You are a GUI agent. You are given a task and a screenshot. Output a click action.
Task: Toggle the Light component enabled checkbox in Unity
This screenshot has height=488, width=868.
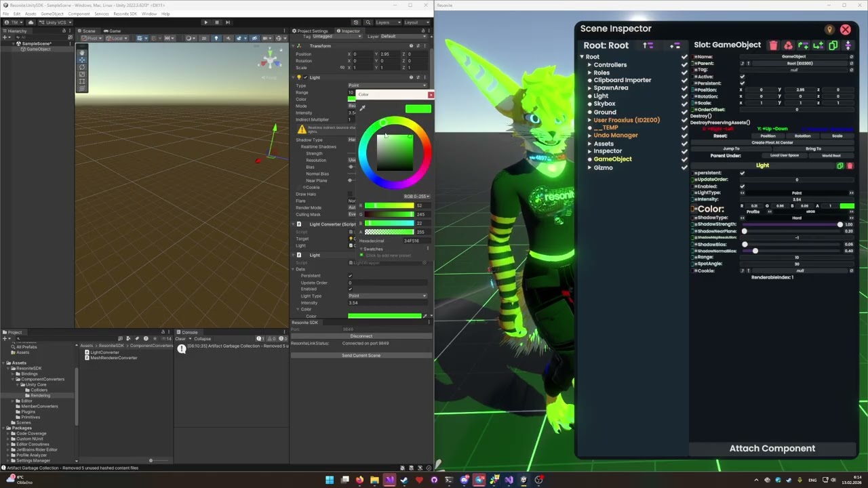click(305, 77)
